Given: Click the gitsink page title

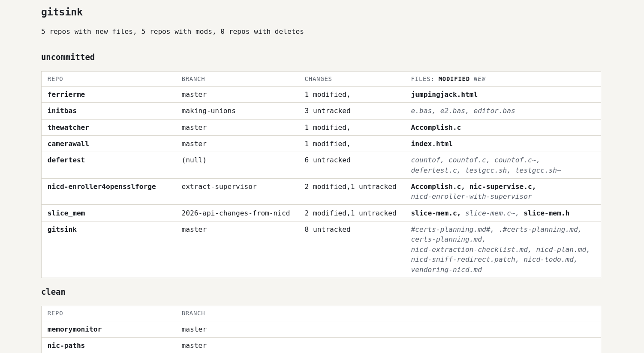Looking at the screenshot, I should (62, 12).
